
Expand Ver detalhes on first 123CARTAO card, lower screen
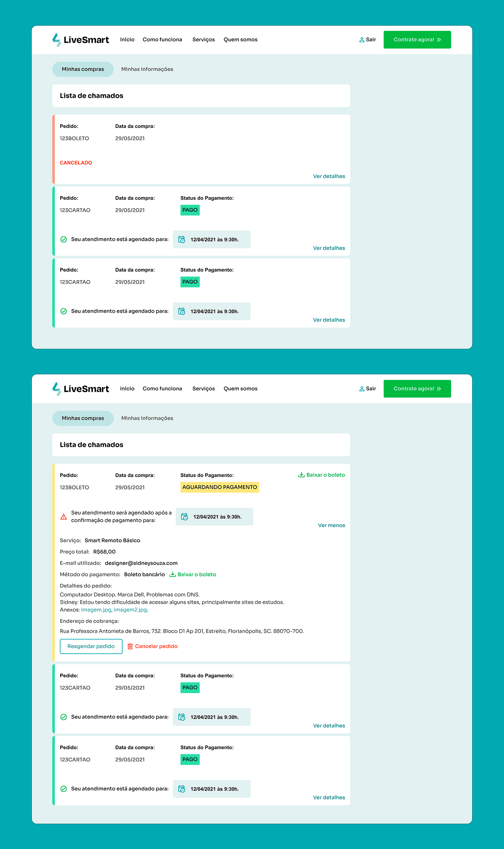[x=329, y=726]
